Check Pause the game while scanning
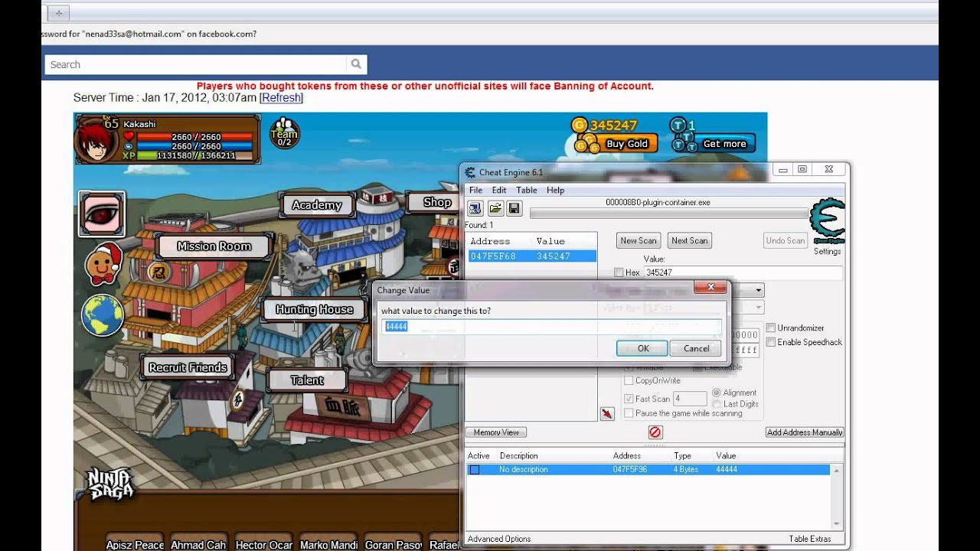Image resolution: width=980 pixels, height=551 pixels. [x=629, y=413]
